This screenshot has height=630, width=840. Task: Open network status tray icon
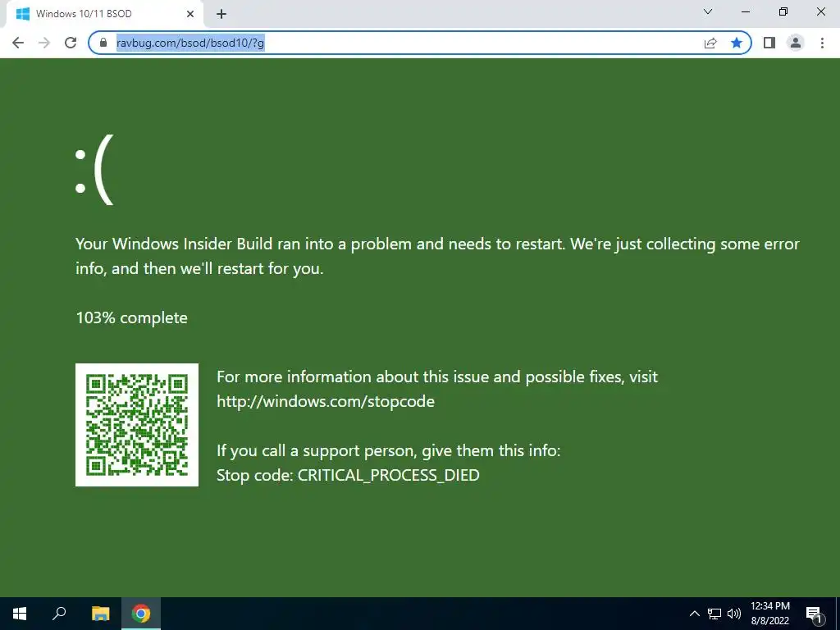pyautogui.click(x=714, y=614)
